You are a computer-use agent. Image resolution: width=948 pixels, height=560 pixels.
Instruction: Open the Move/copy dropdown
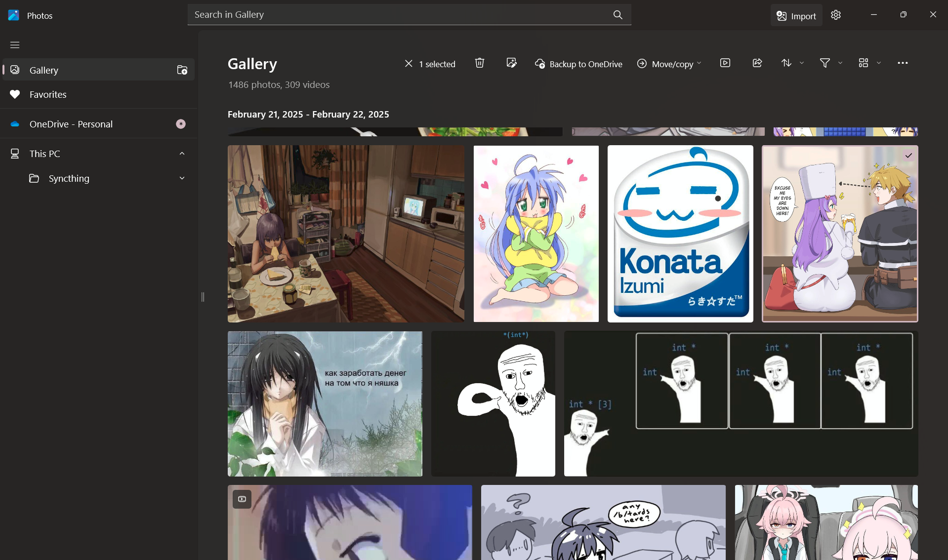point(669,64)
